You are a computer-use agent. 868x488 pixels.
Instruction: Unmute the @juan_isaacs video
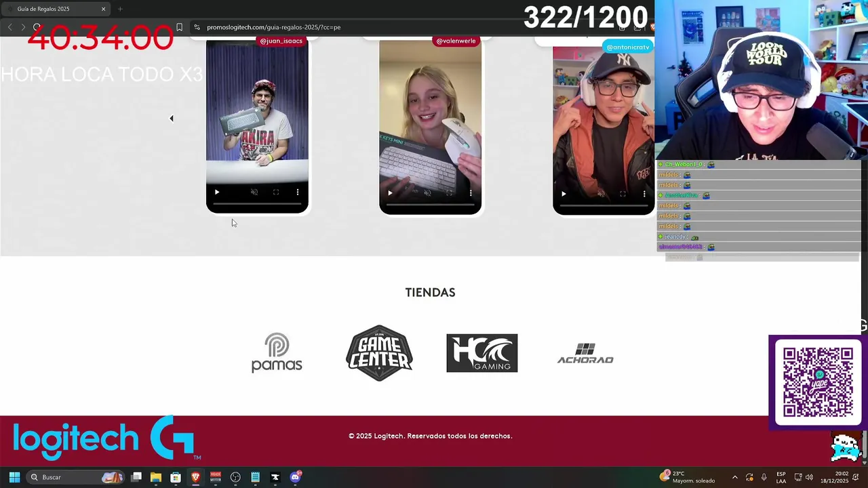tap(254, 192)
